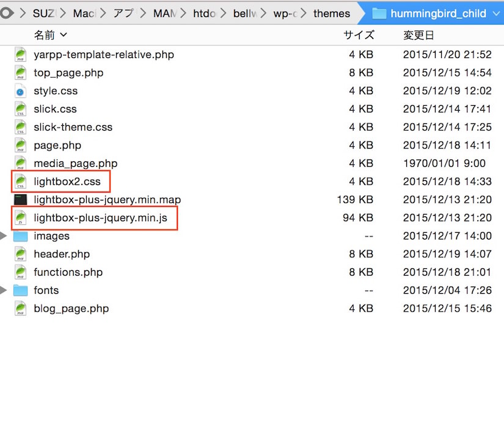Click the yarpp-template-relative.php file icon
Viewport: 504px width, 440px height.
pyautogui.click(x=21, y=54)
